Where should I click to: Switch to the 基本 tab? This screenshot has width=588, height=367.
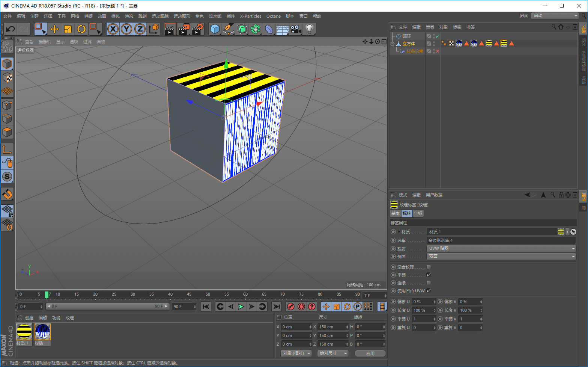(x=396, y=213)
